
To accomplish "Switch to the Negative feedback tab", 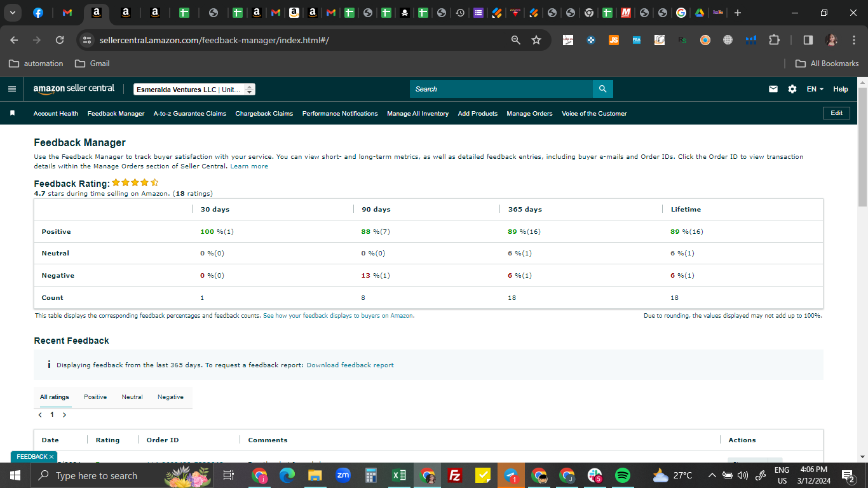I will [170, 397].
